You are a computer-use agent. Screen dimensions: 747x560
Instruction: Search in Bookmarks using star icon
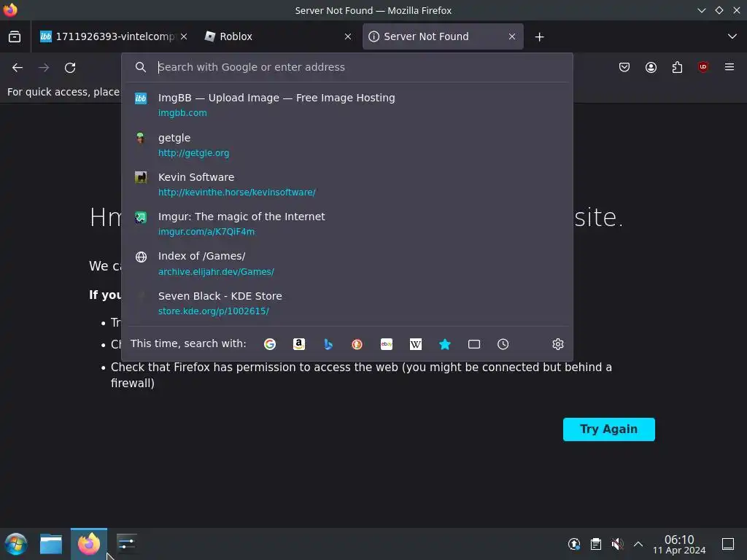click(444, 344)
